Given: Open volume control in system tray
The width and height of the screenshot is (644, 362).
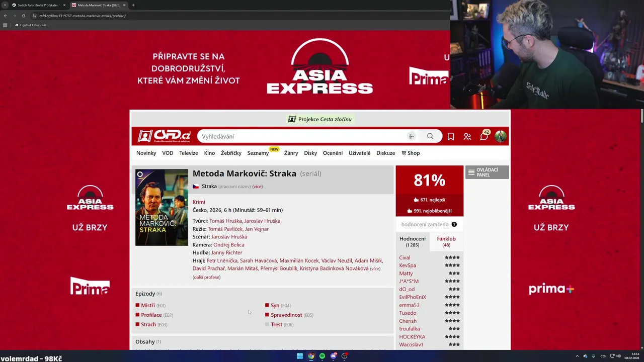Looking at the screenshot, I should pos(619,356).
